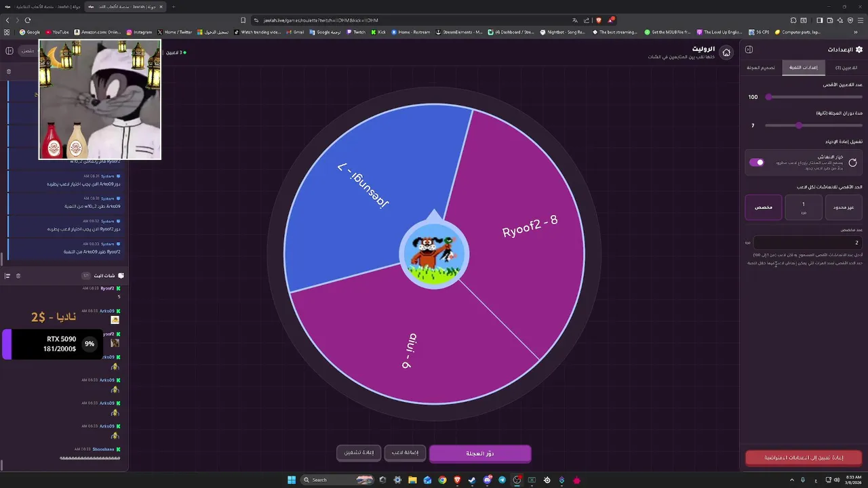This screenshot has width=868, height=488.
Task: Click the custom number input field showing 2
Action: [808, 242]
